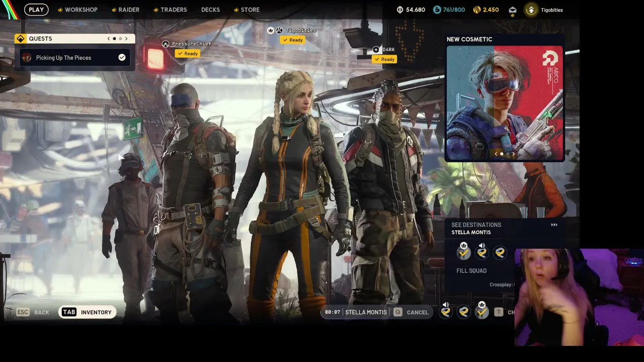Go BACK from the lobby
Screen dimensions: 644x362
(42, 313)
